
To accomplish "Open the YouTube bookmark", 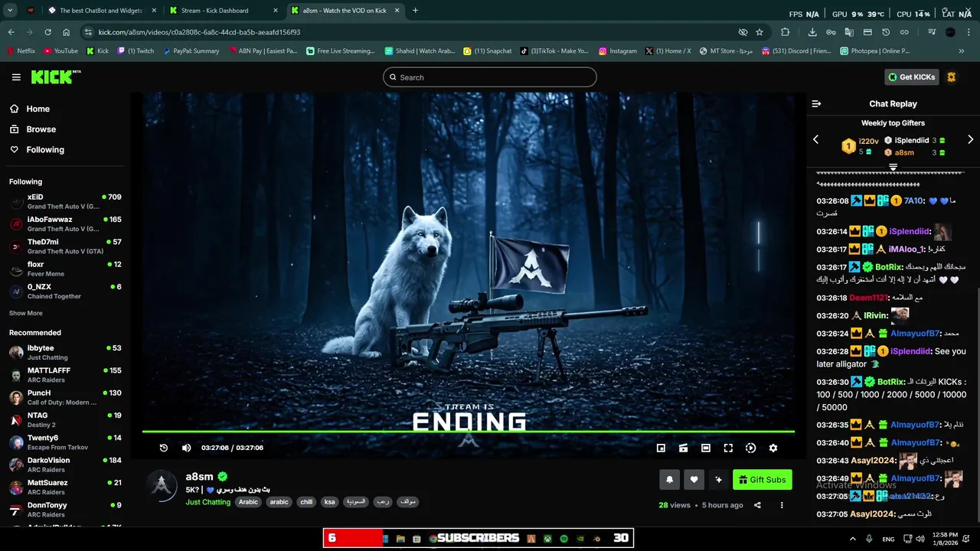I will coord(60,51).
